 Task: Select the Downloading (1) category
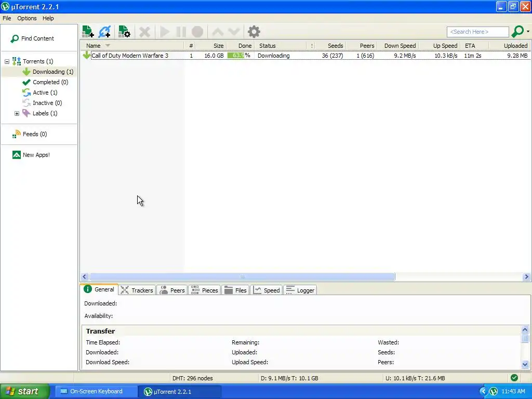[x=48, y=72]
